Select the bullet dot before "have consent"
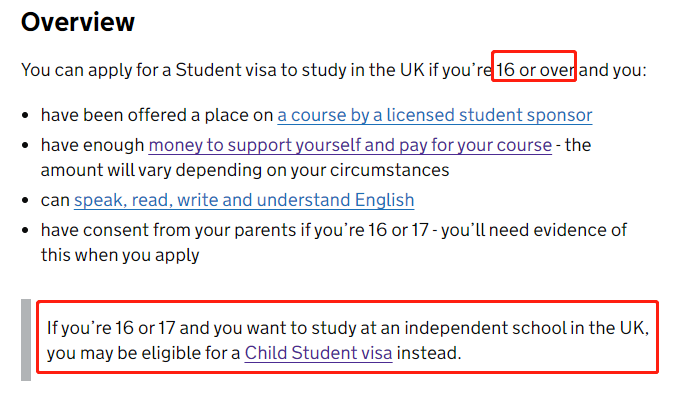The image size is (674, 399). [x=25, y=230]
